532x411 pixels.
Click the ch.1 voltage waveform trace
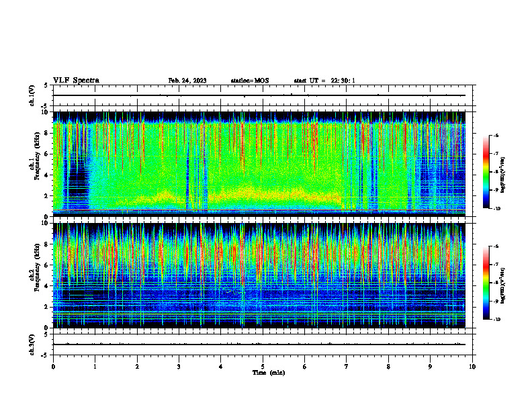pos(259,95)
